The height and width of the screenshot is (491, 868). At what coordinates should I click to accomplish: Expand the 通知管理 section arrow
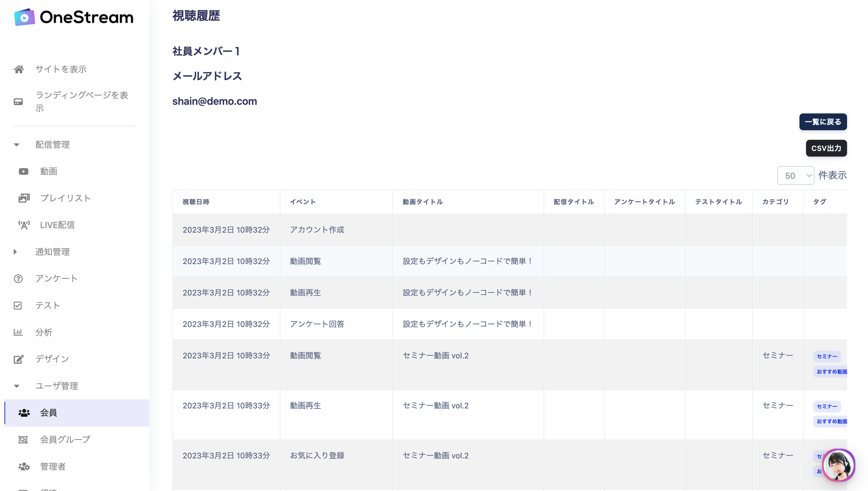tap(16, 252)
